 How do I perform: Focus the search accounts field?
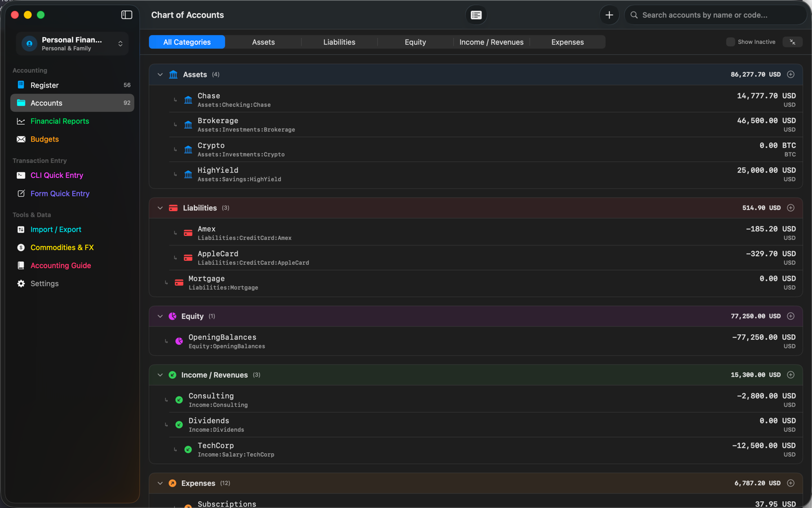[715, 15]
